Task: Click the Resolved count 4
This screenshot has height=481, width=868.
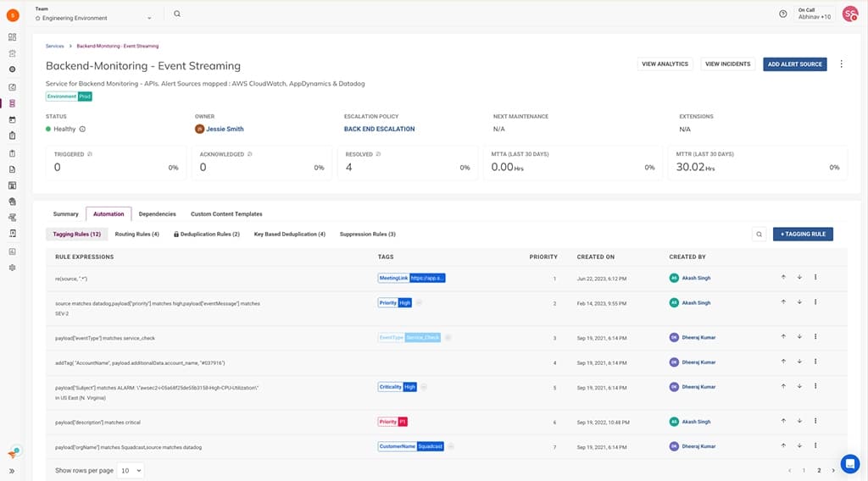Action: (348, 167)
